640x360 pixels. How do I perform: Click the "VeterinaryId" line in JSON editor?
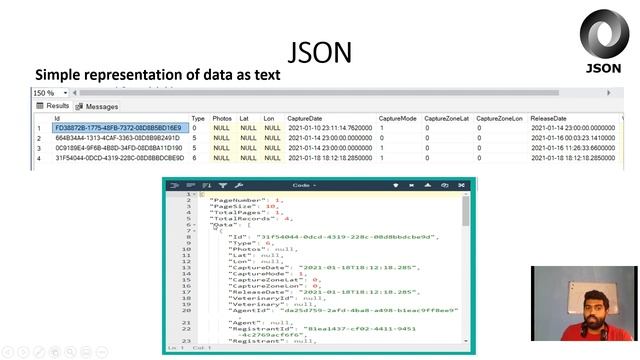(x=276, y=298)
